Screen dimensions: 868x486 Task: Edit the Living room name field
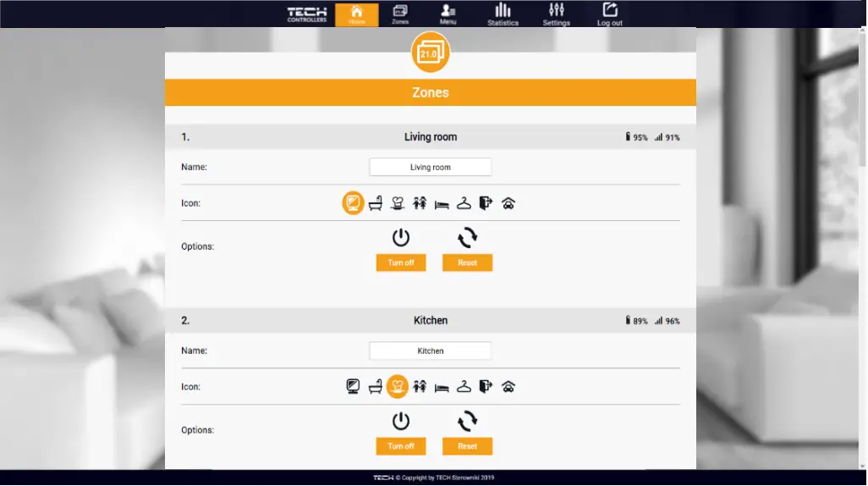click(430, 167)
